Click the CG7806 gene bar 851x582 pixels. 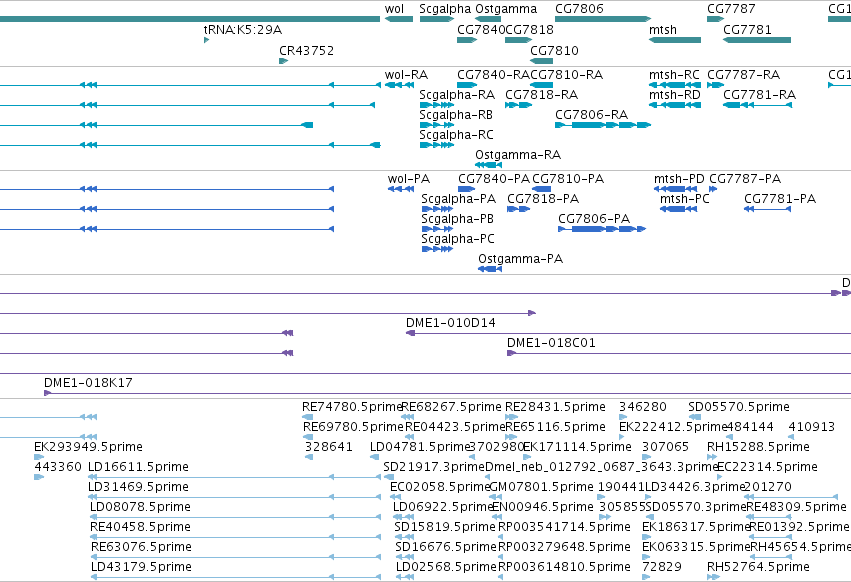click(x=603, y=19)
